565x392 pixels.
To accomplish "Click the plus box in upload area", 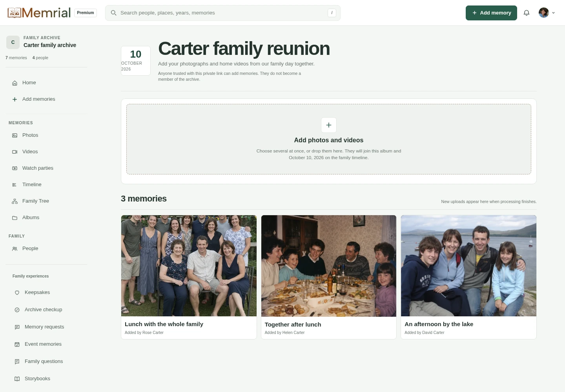I will click(329, 125).
